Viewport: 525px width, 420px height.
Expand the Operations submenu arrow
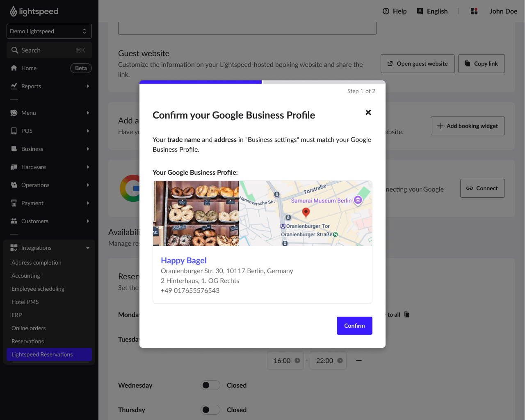(x=88, y=185)
